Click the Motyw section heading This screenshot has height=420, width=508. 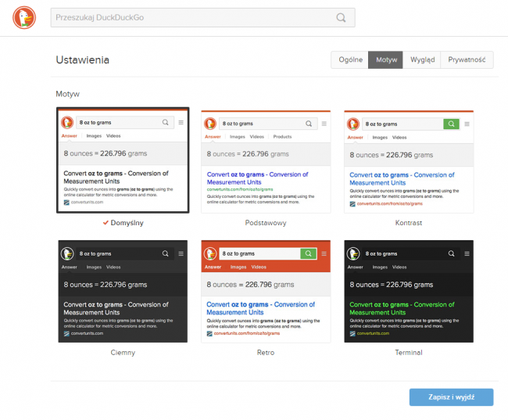click(x=67, y=94)
